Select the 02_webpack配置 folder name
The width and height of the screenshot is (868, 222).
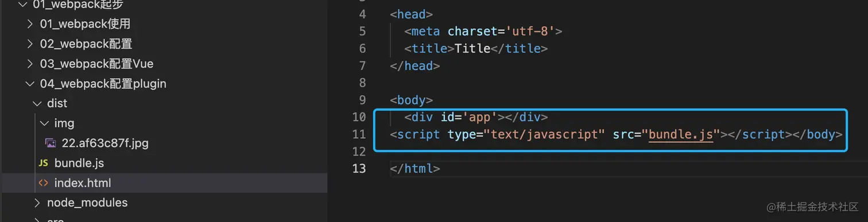(x=86, y=44)
